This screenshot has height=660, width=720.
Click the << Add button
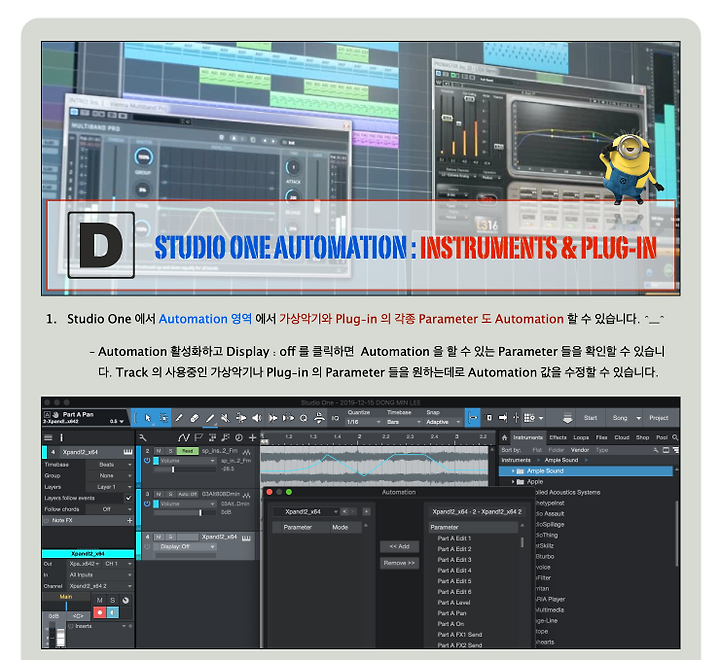tap(399, 547)
